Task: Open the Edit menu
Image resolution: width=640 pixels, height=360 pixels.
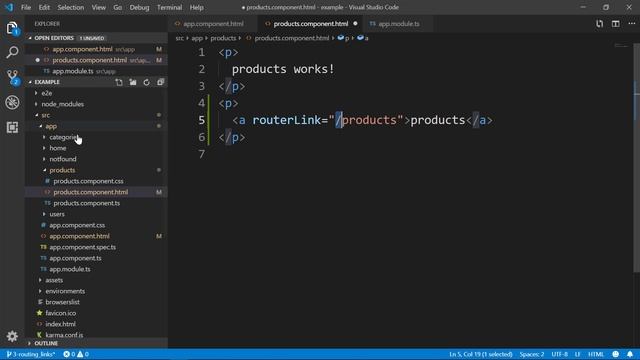Action: point(44,7)
